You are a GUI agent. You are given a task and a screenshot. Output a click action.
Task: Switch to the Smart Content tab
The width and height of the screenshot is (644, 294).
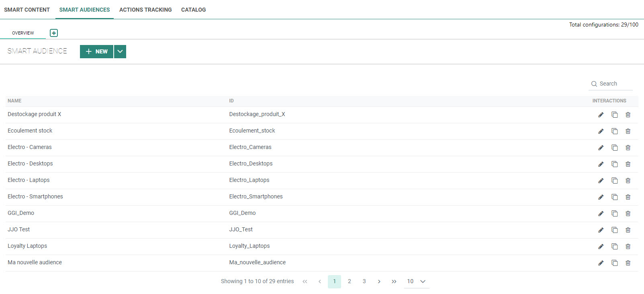[x=27, y=10]
